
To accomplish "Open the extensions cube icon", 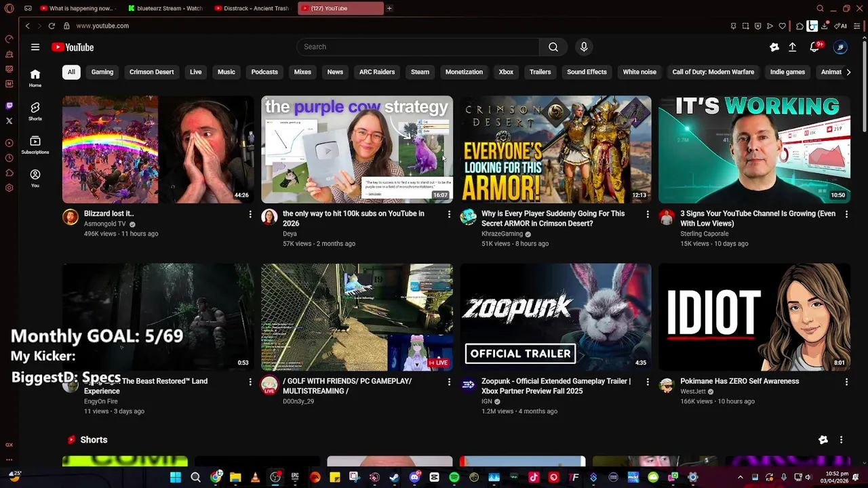I will tap(800, 26).
